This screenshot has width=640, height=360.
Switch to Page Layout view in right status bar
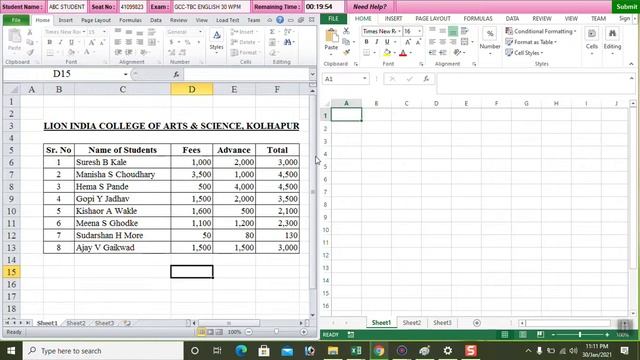coord(523,335)
